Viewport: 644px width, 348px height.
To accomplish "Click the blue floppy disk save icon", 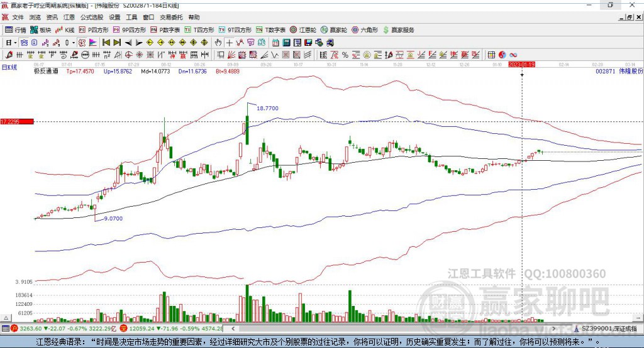I will (308, 43).
